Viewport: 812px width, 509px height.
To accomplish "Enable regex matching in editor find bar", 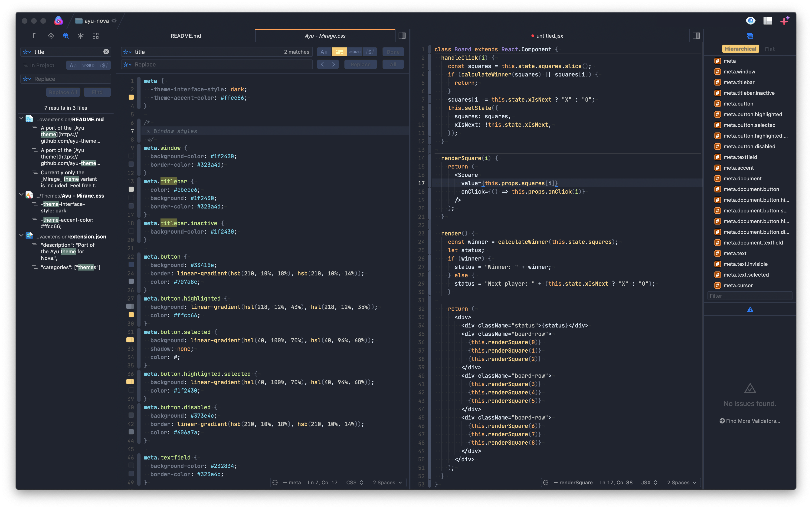I will point(370,52).
